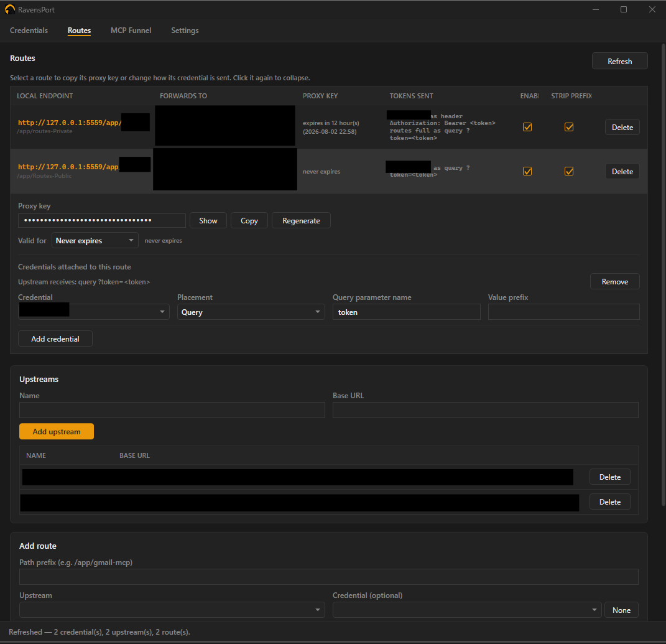
Task: Open the Credential dropdown in route details
Action: pos(94,312)
